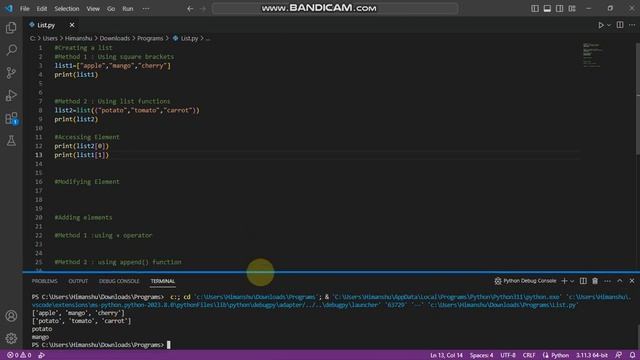Click Ln 13, Col 14 go-to-line indicator
This screenshot has height=360, width=640.
[446, 355]
